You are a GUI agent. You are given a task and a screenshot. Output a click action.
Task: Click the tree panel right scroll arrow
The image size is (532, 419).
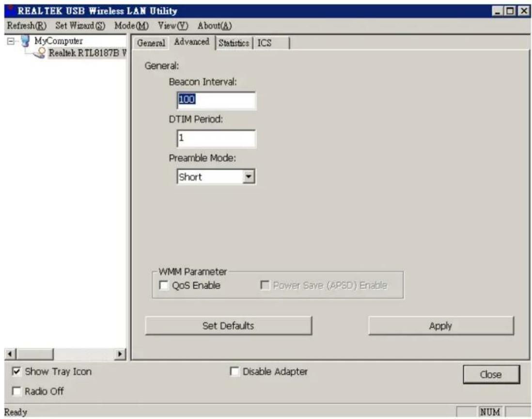pyautogui.click(x=119, y=354)
